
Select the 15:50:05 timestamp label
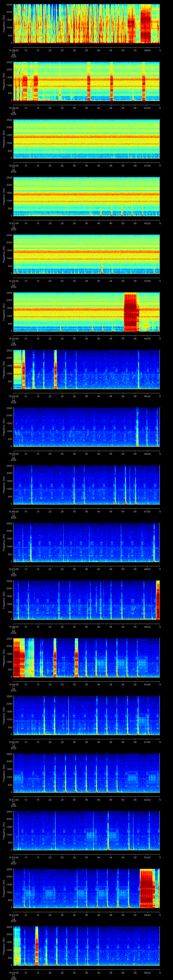[13, 742]
